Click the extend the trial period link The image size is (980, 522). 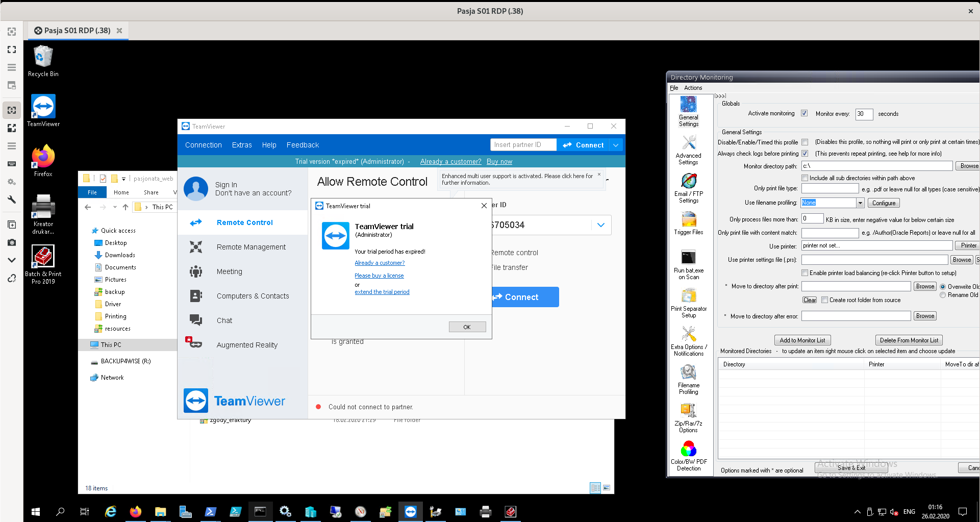point(382,292)
